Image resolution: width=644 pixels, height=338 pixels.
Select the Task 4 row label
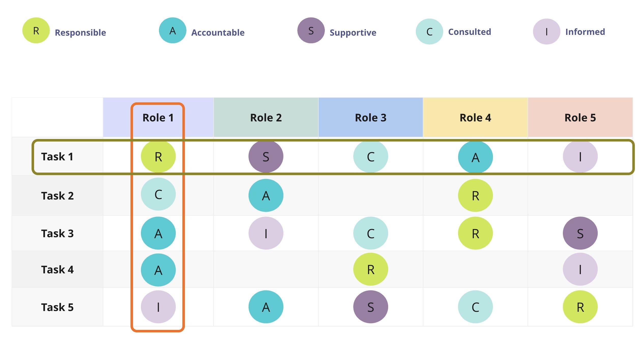click(57, 270)
